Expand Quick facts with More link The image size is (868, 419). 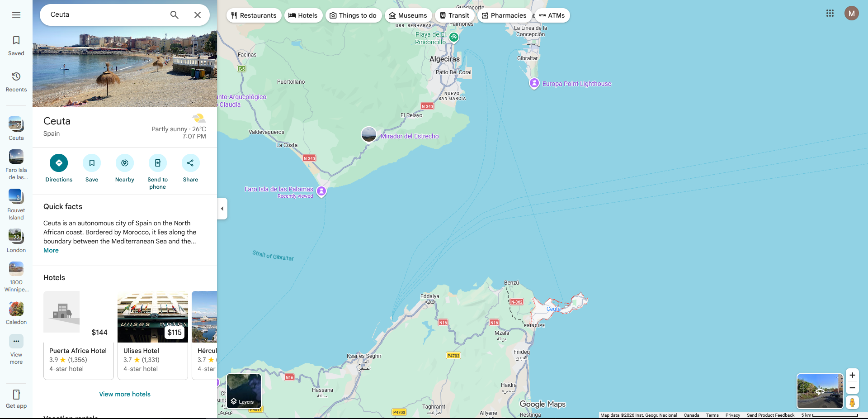[x=51, y=250]
